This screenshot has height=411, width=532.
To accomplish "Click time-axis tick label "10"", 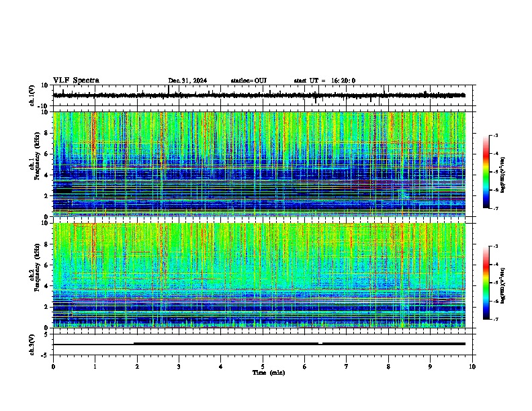I will (472, 367).
